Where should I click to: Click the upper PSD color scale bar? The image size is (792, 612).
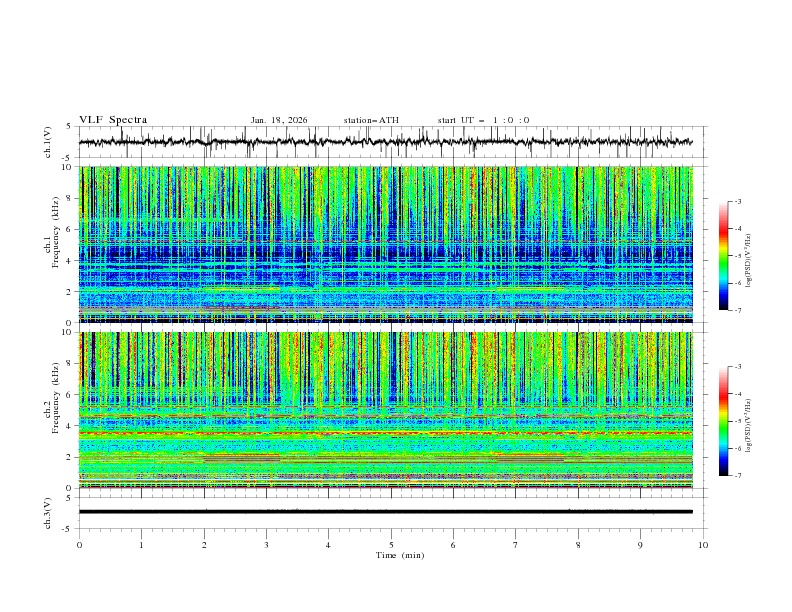coord(723,255)
